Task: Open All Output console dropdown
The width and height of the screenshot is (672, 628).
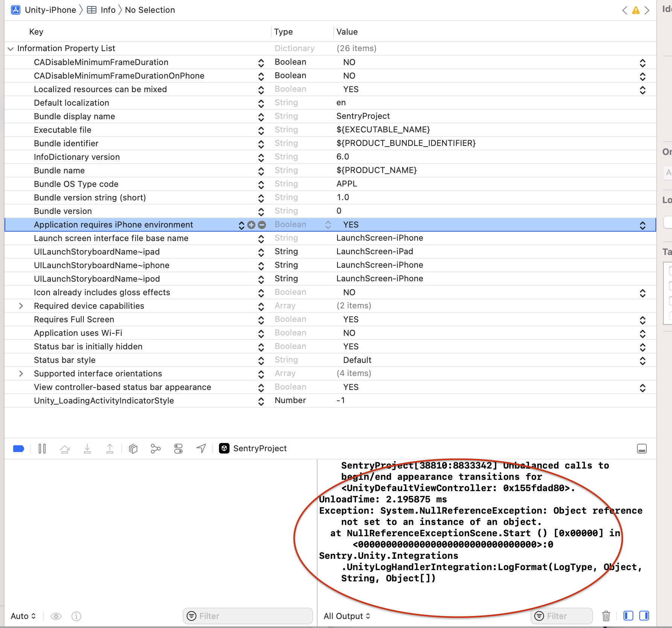Action: (x=347, y=616)
